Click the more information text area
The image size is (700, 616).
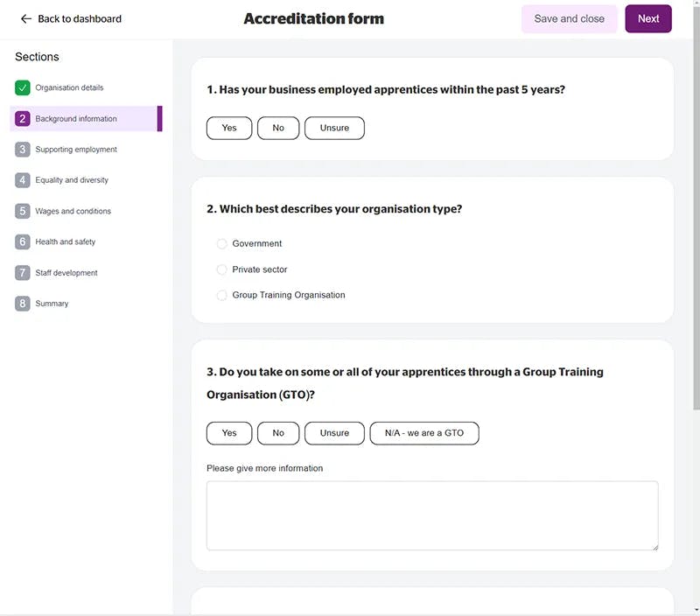[x=432, y=515]
